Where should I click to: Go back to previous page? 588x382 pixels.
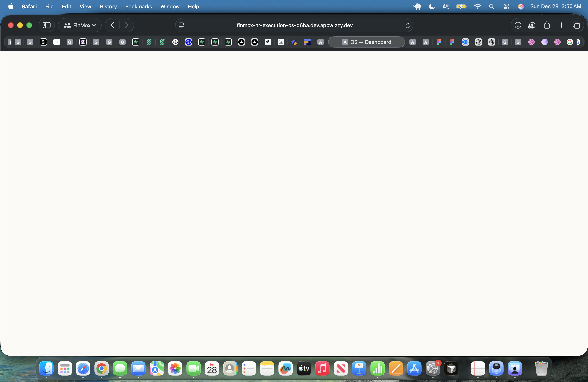point(112,25)
